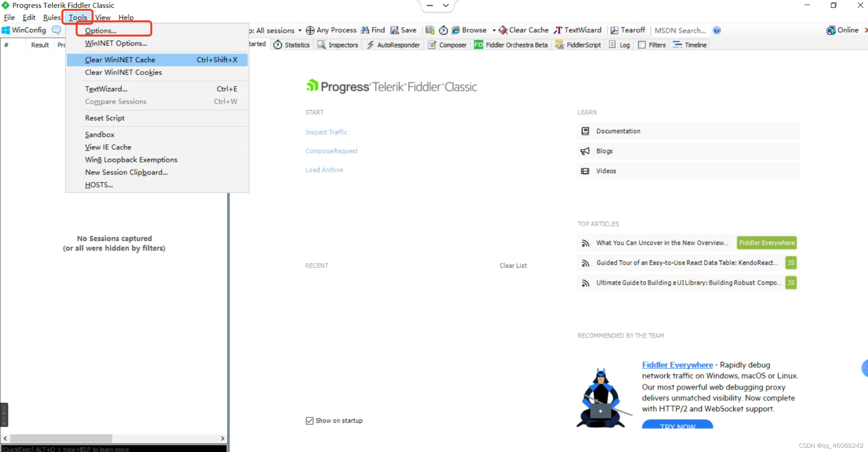The width and height of the screenshot is (868, 452).
Task: Toggle the Filters tab checkbox
Action: click(x=642, y=45)
